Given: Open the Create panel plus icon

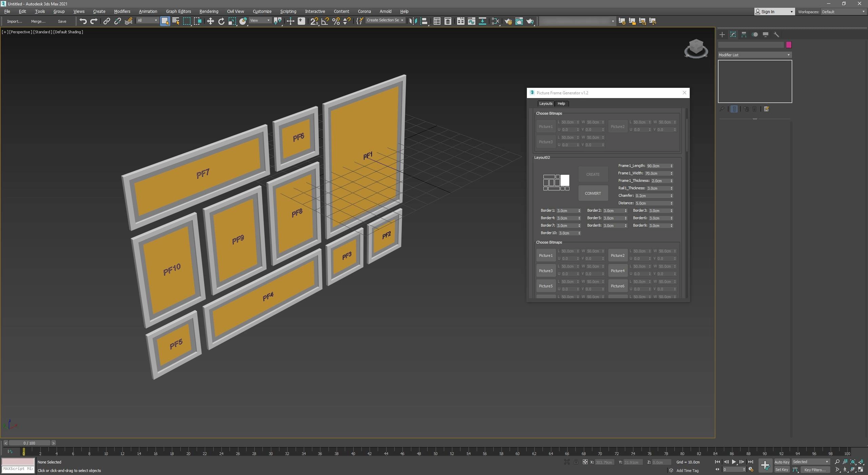Looking at the screenshot, I should [x=722, y=35].
